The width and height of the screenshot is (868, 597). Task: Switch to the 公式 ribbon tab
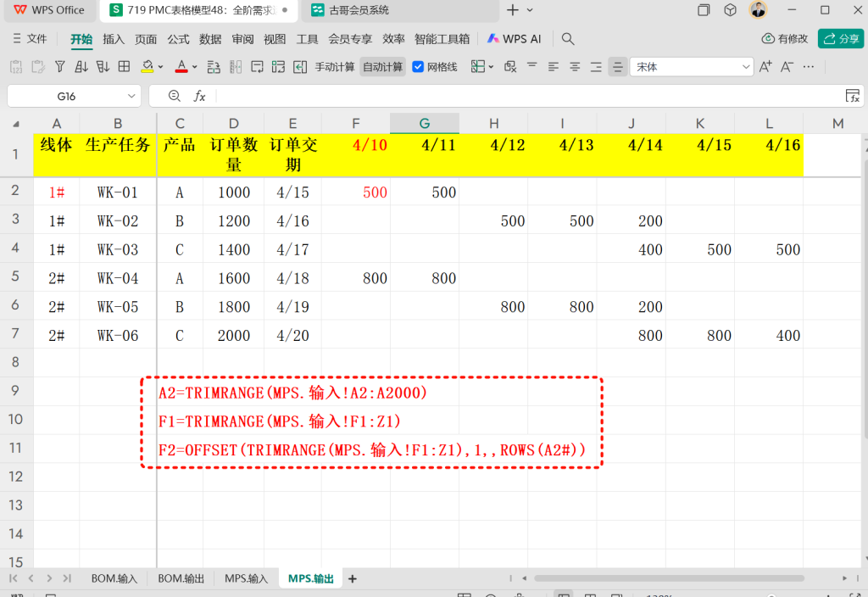[x=178, y=39]
